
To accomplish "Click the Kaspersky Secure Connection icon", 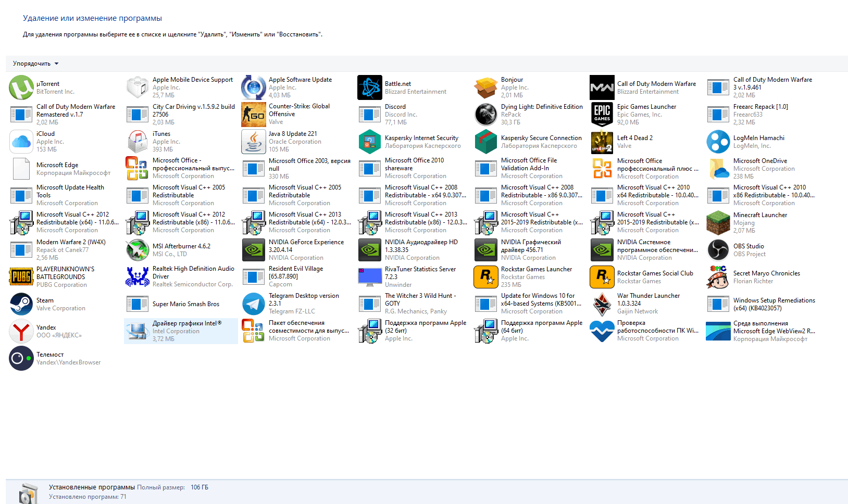I will (x=486, y=142).
